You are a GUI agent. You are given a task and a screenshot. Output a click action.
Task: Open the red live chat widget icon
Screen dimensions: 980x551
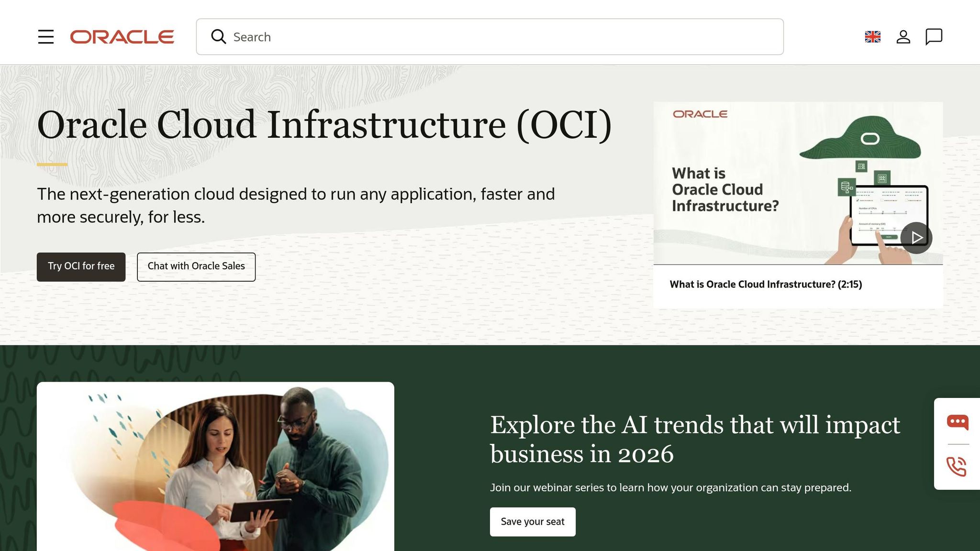tap(958, 422)
